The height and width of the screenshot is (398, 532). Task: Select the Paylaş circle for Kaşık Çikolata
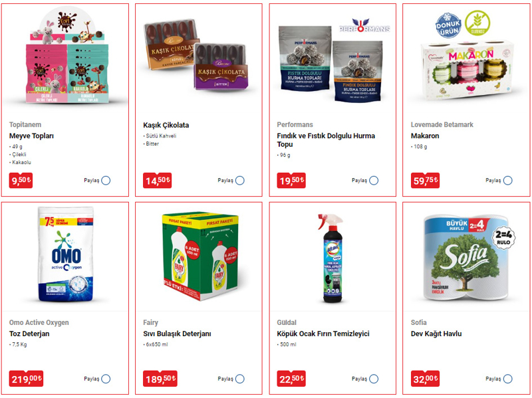click(240, 180)
